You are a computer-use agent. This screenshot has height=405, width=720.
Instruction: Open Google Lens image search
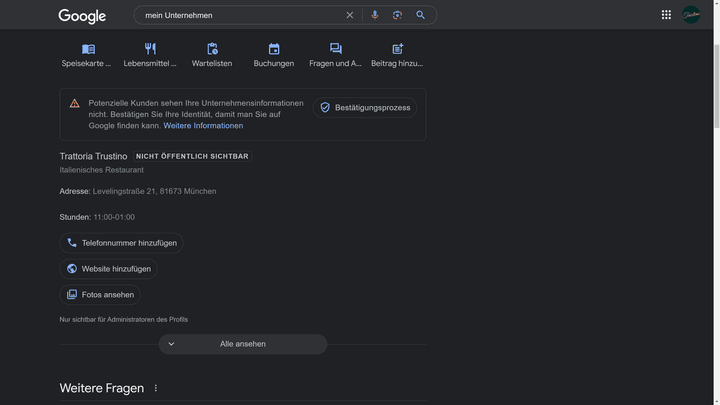point(397,15)
